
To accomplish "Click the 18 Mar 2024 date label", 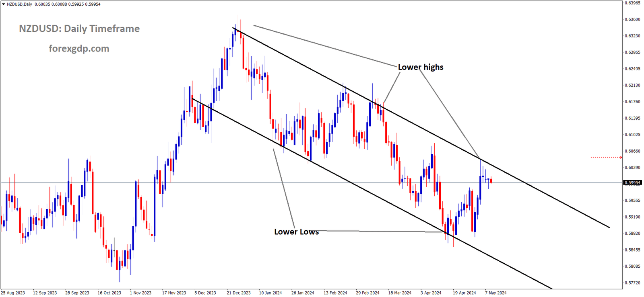I will click(x=400, y=293).
